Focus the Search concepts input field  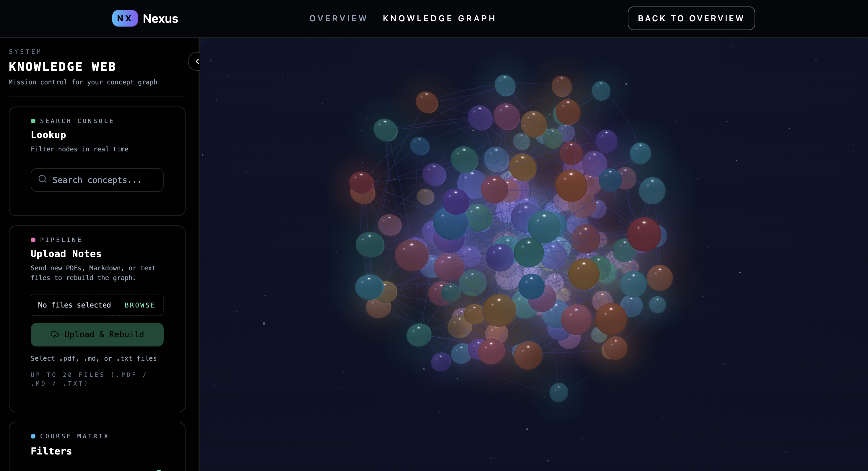[101, 180]
